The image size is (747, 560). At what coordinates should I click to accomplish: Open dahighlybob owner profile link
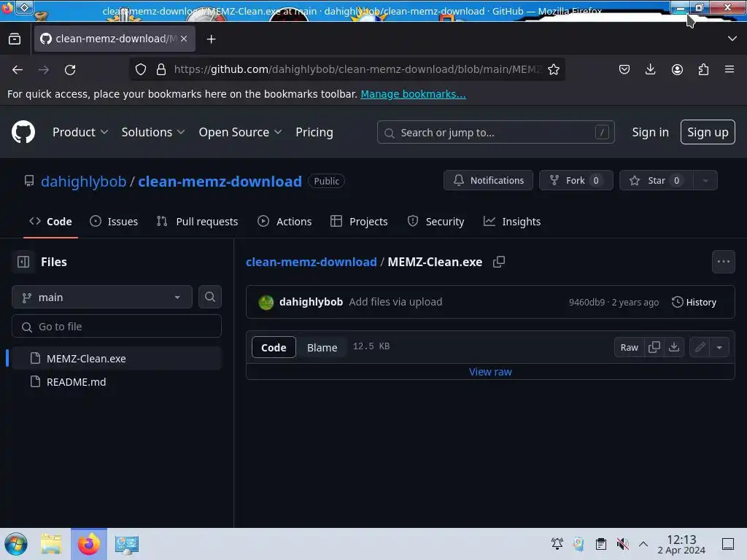[83, 182]
